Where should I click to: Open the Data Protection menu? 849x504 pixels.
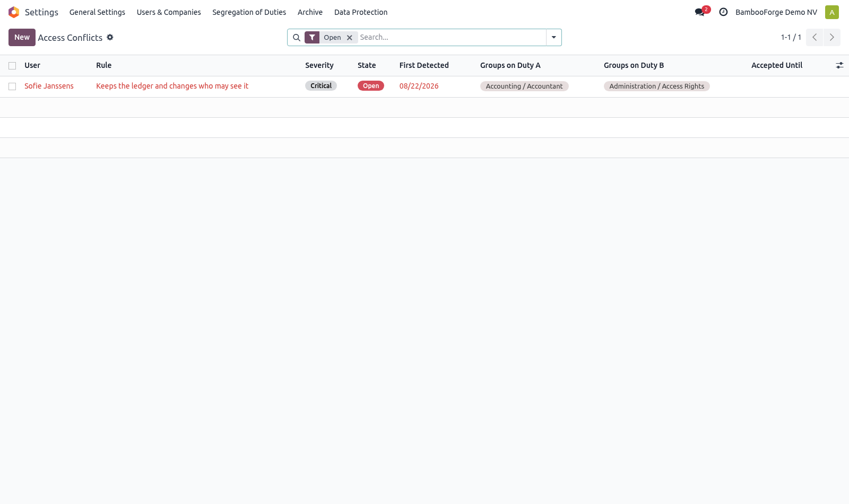(361, 12)
